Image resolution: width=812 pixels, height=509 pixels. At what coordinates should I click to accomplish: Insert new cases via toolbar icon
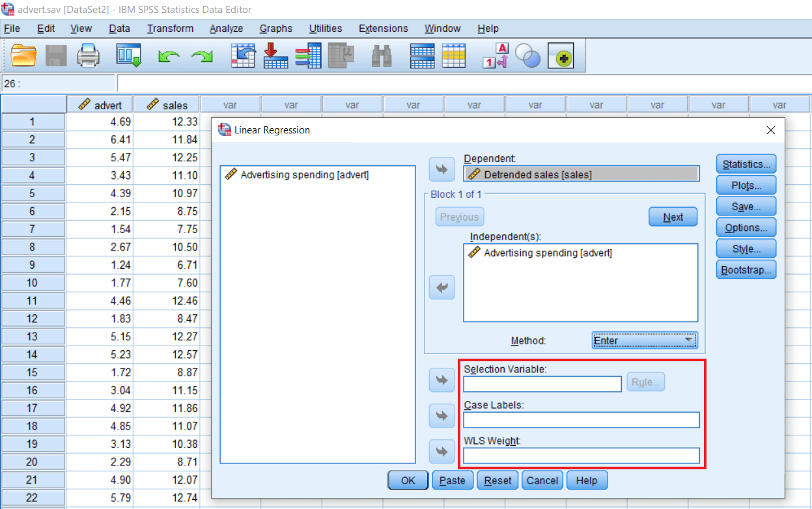[421, 56]
